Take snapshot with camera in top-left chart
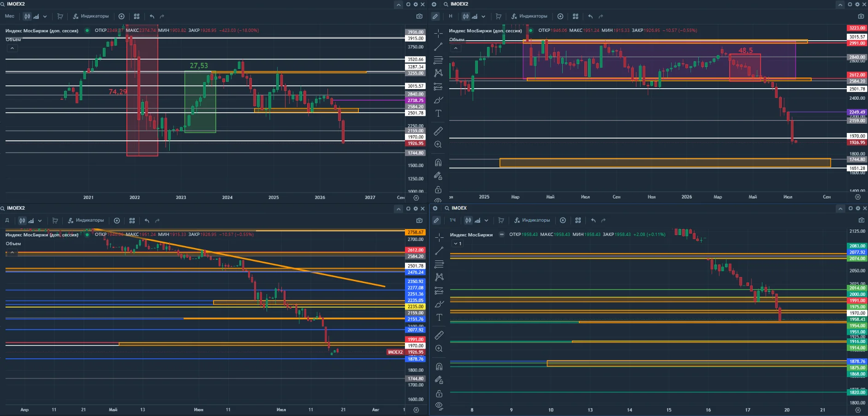Image resolution: width=868 pixels, height=416 pixels. [x=419, y=16]
